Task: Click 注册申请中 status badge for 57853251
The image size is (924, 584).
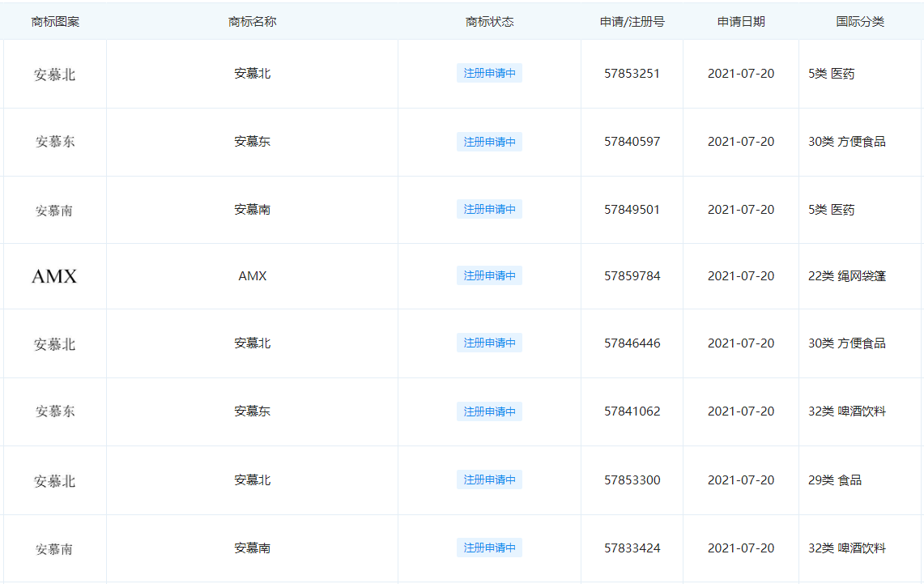Action: (489, 73)
